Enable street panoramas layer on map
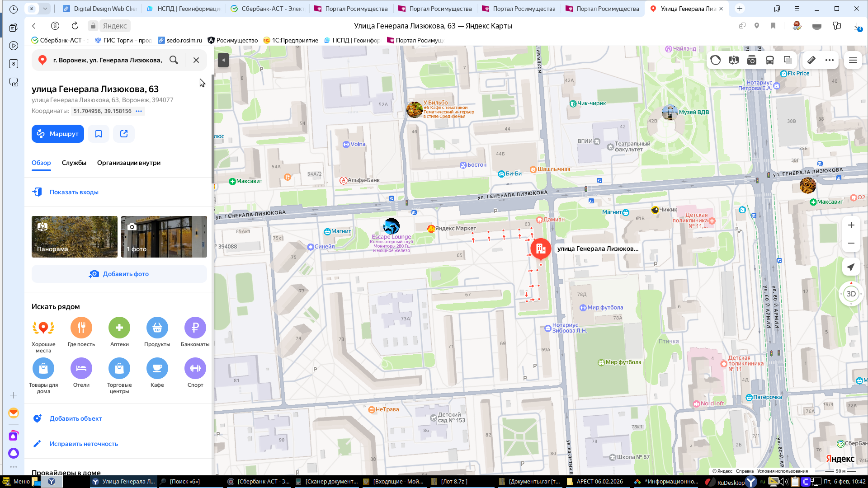868x488 pixels. pos(733,60)
